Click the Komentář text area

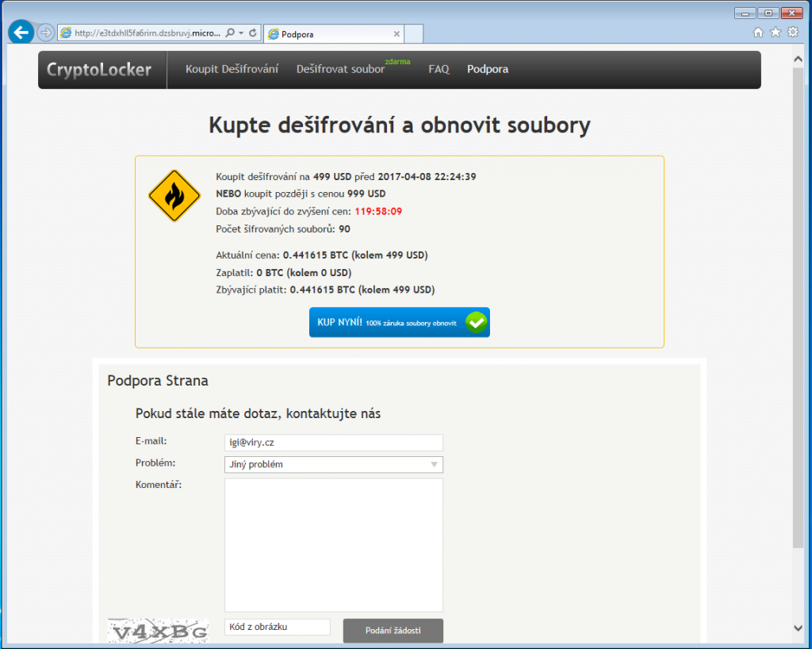[x=334, y=545]
